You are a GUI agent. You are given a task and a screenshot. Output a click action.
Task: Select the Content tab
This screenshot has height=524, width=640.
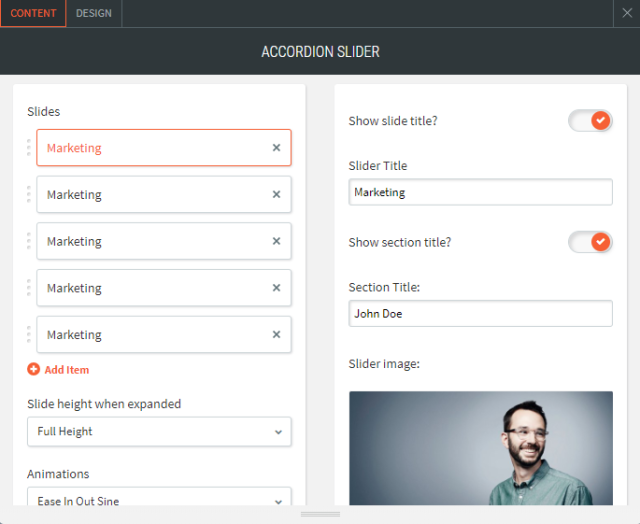pos(33,13)
